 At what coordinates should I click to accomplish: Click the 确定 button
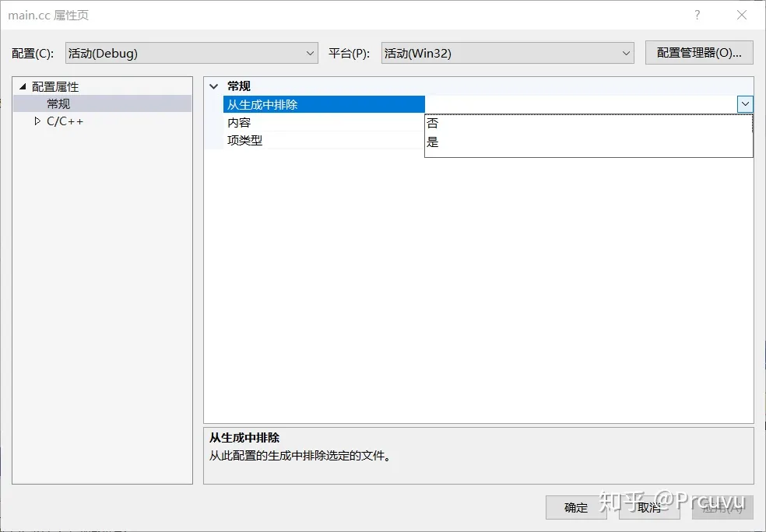[575, 508]
